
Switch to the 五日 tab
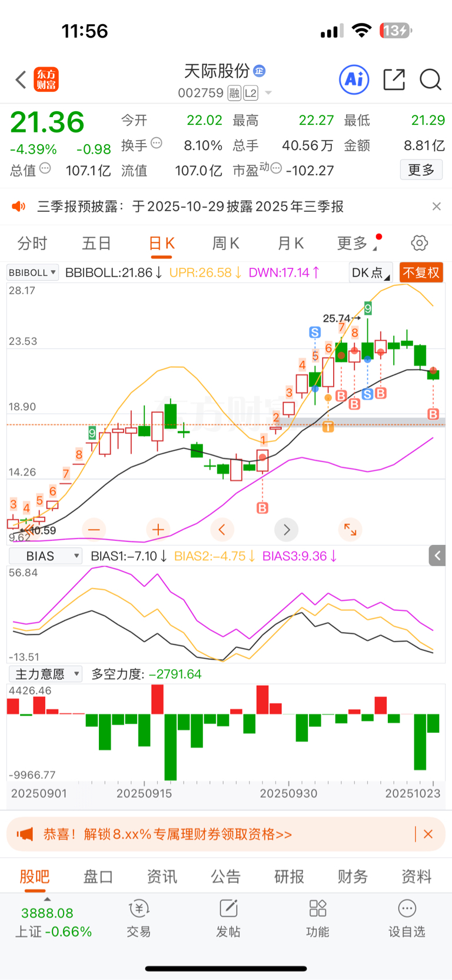pos(97,243)
